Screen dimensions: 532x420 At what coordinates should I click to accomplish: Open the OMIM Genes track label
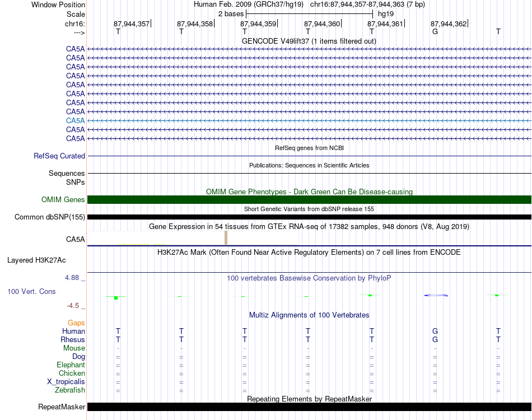tap(63, 199)
